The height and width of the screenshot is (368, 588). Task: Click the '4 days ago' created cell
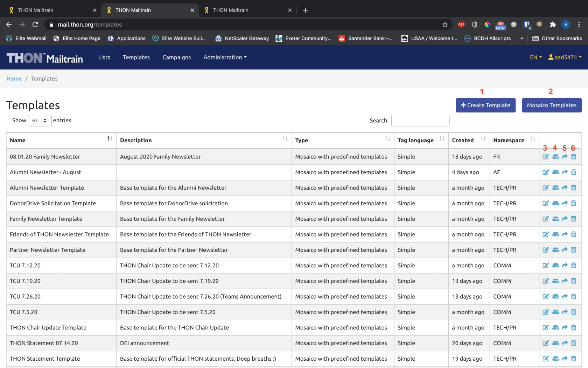point(469,172)
